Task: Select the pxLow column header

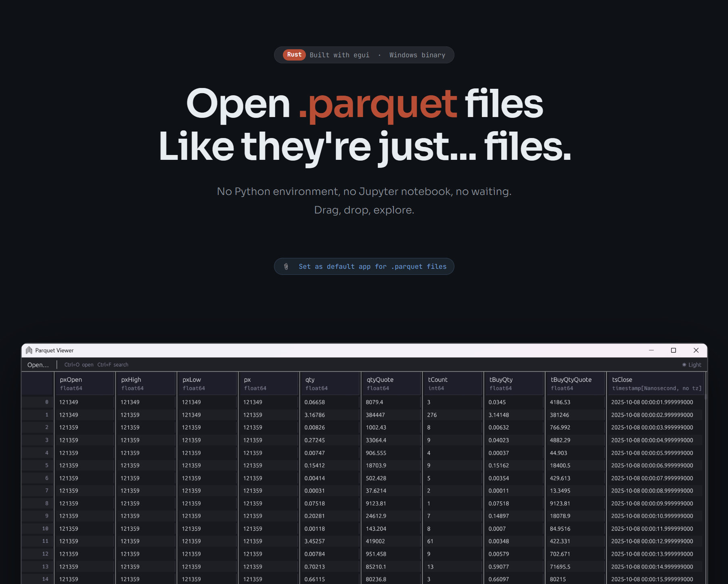Action: point(208,383)
